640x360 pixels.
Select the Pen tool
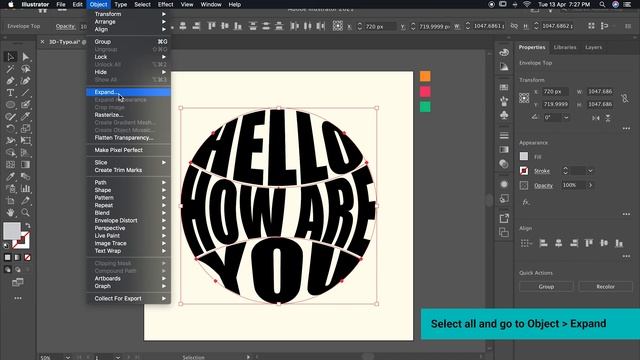(x=10, y=81)
